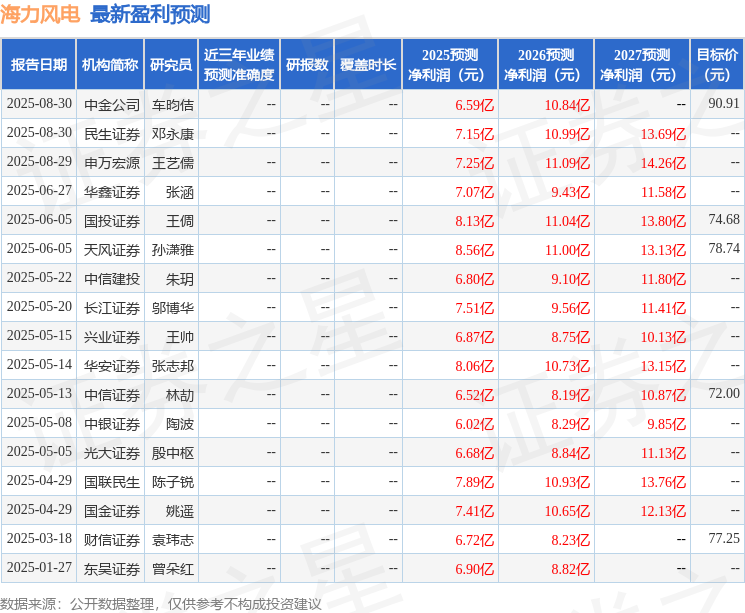745x613 pixels.
Task: Select institution 中金公司
Action: pos(112,105)
